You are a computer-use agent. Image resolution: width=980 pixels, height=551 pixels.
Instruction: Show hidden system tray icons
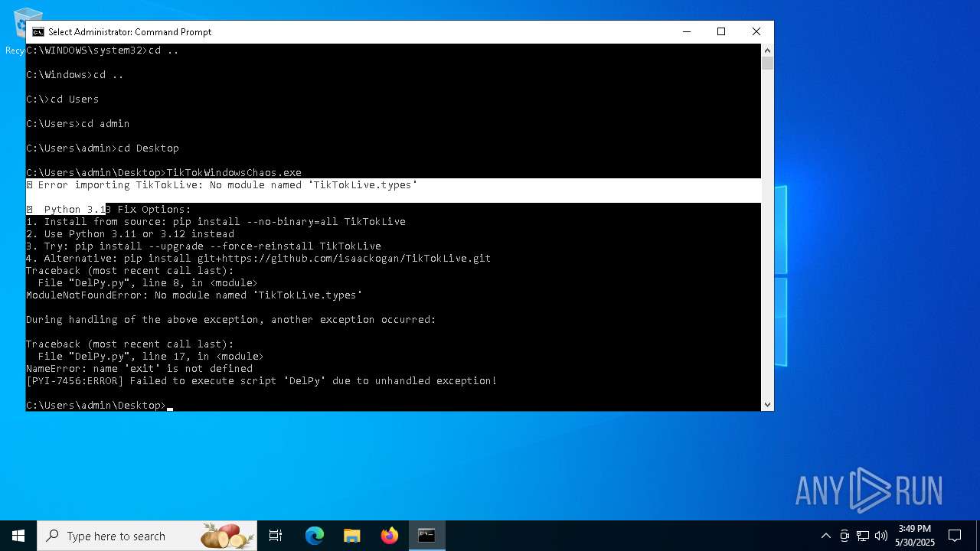coord(825,536)
